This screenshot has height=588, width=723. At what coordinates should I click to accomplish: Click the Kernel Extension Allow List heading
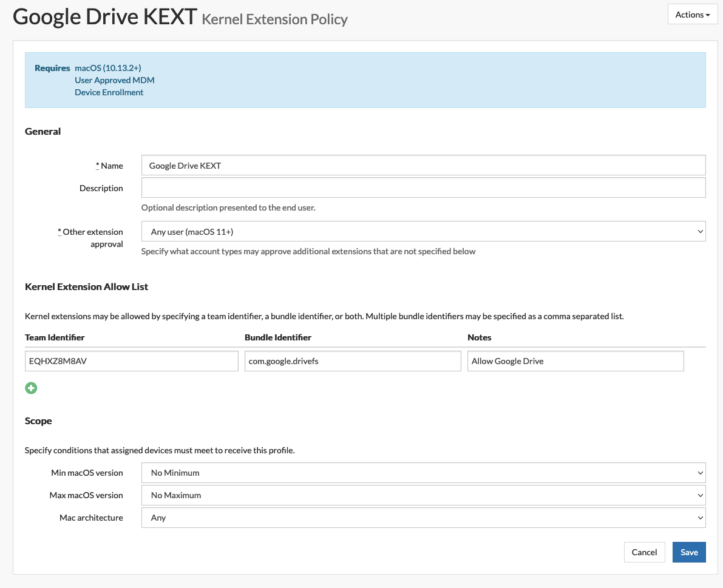[86, 286]
